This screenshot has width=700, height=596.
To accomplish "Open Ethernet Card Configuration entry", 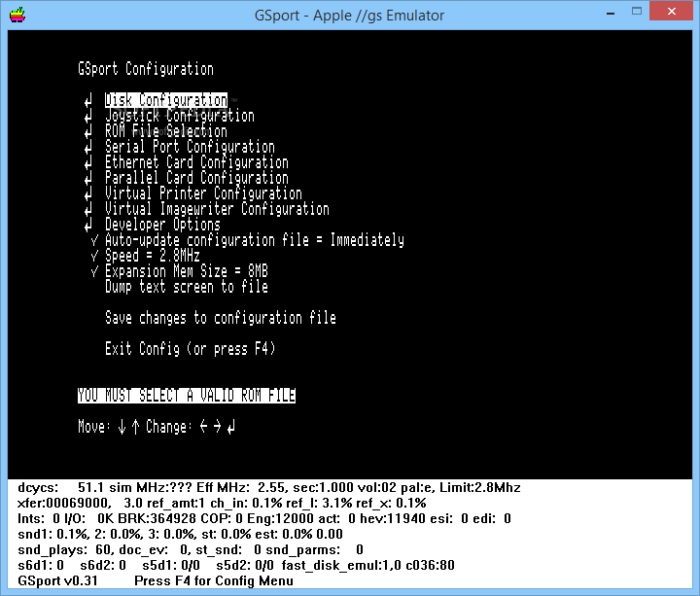I will tap(196, 162).
